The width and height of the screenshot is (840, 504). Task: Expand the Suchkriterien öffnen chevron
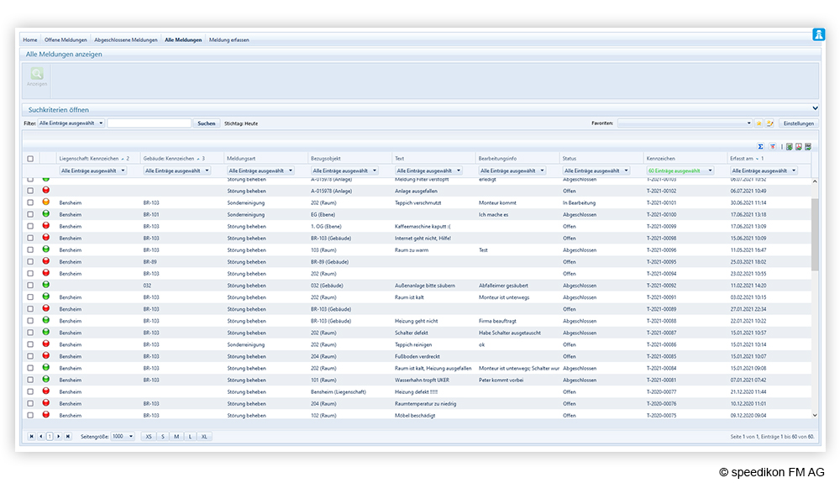click(815, 108)
